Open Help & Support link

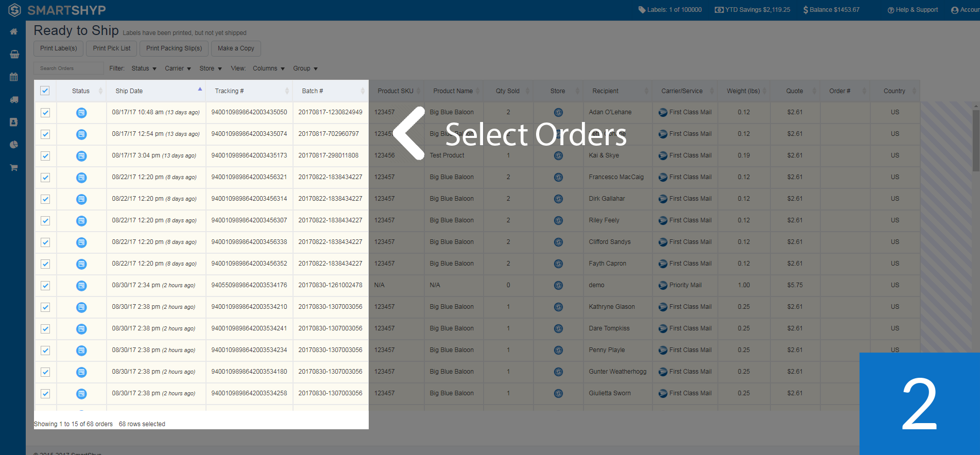[913, 10]
